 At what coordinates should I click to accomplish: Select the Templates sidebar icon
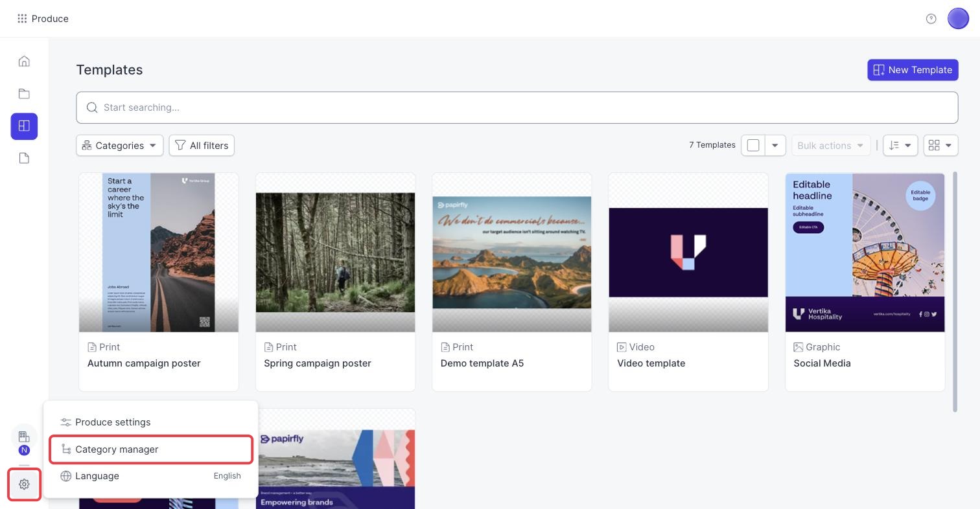[24, 126]
